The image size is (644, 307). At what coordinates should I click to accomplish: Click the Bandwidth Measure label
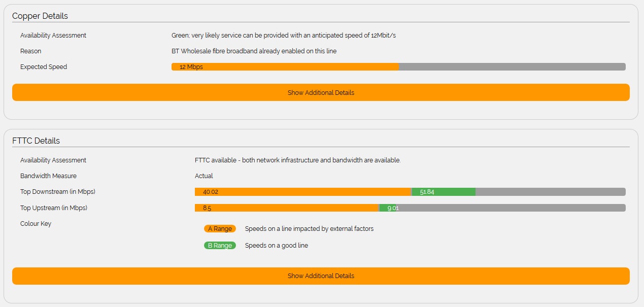click(x=49, y=176)
